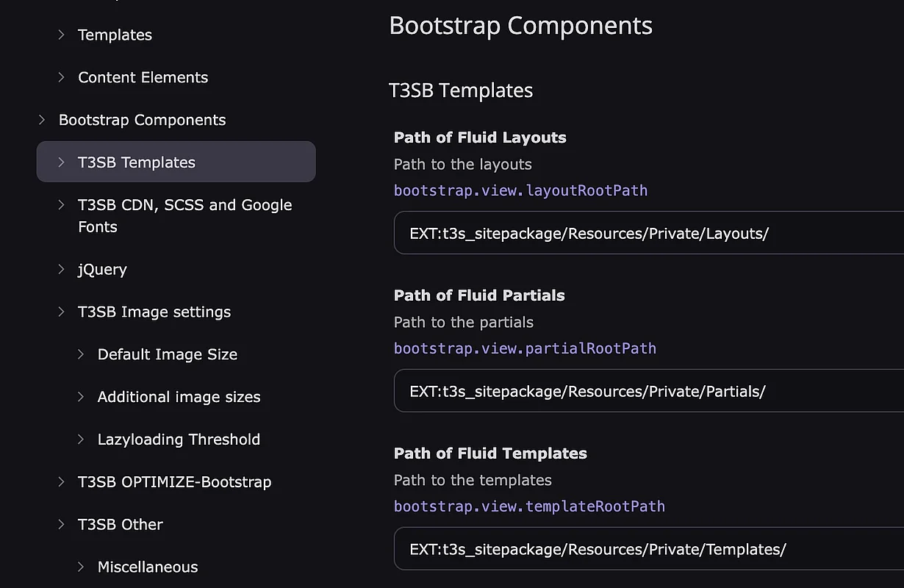The width and height of the screenshot is (904, 588).
Task: Collapse the Bootstrap Components chevron
Action: click(x=43, y=120)
